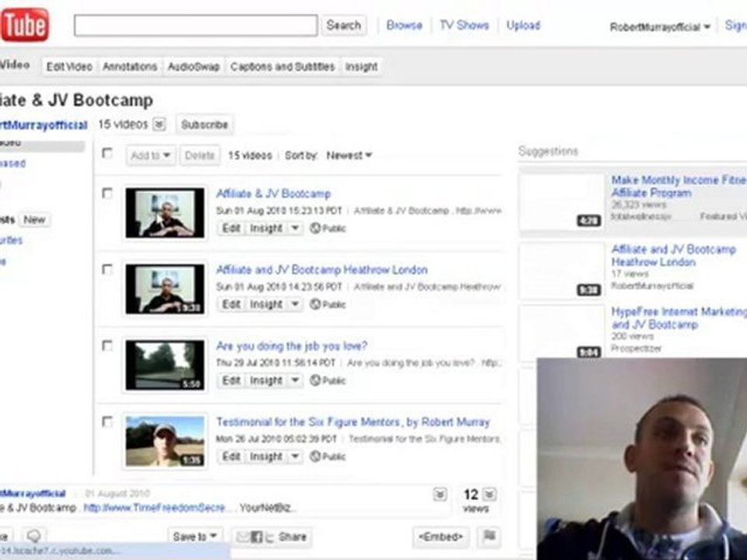This screenshot has width=747, height=560.
Task: Click the Public icon for Heathrow London video
Action: pos(315,304)
